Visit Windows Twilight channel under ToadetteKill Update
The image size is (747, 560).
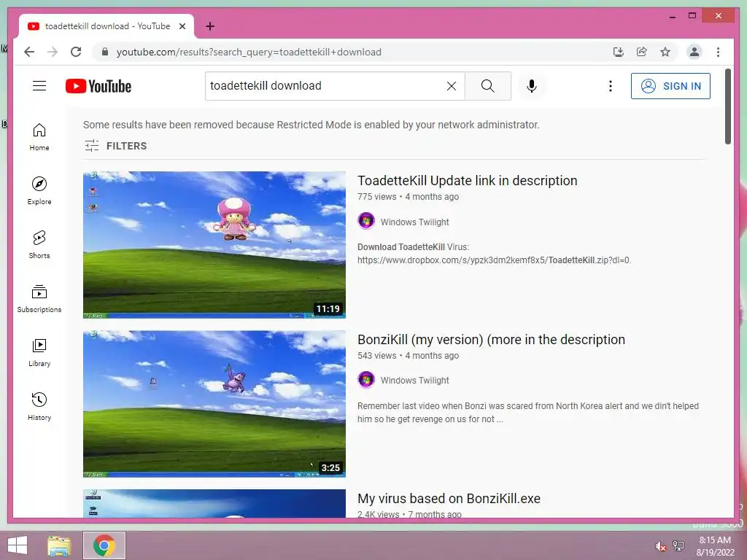click(x=414, y=222)
